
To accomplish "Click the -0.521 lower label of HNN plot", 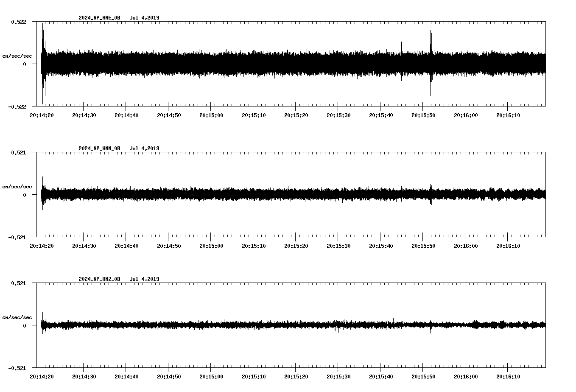I will click(x=17, y=238).
